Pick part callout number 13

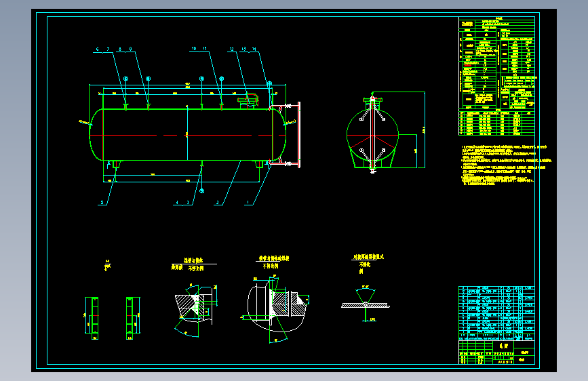point(243,49)
